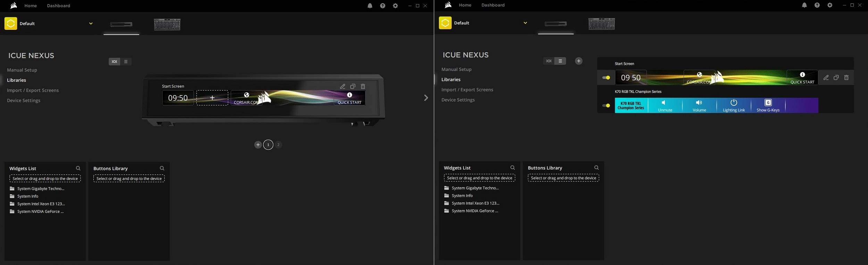
Task: Delete Start Screen trash icon in left window
Action: click(363, 86)
